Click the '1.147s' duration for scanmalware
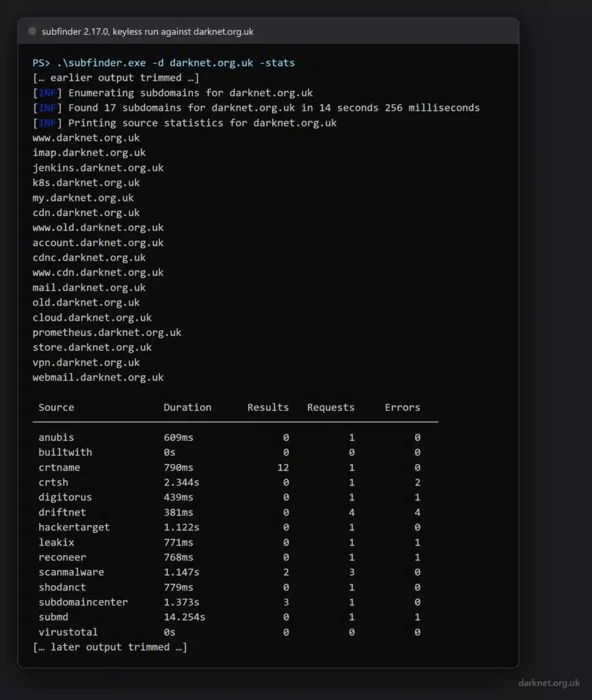The width and height of the screenshot is (592, 700). coord(182,572)
